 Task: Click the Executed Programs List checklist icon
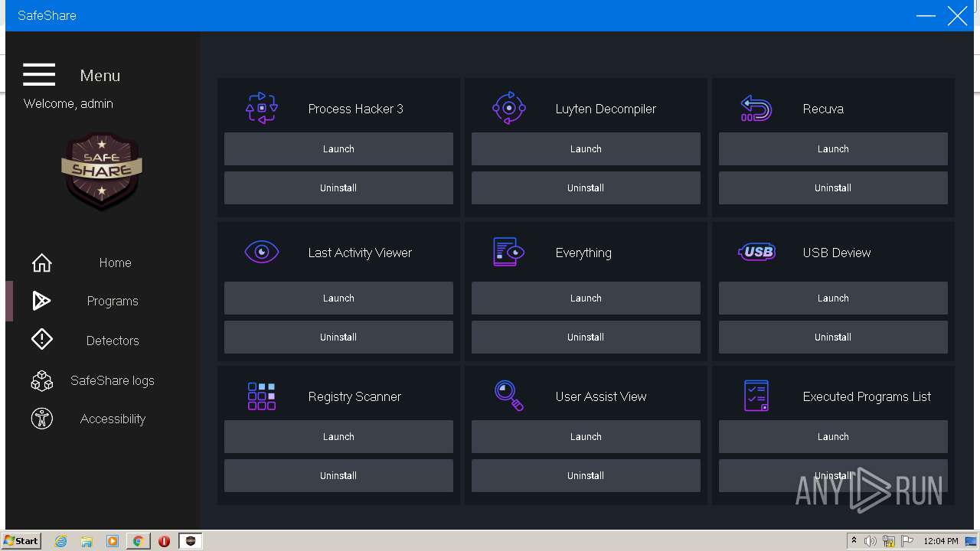point(756,396)
